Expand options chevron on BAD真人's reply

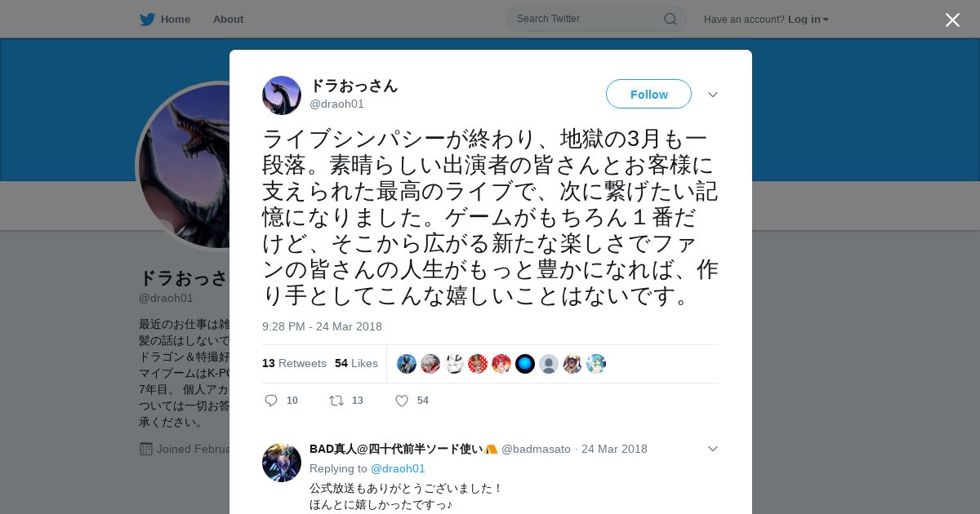coord(712,449)
